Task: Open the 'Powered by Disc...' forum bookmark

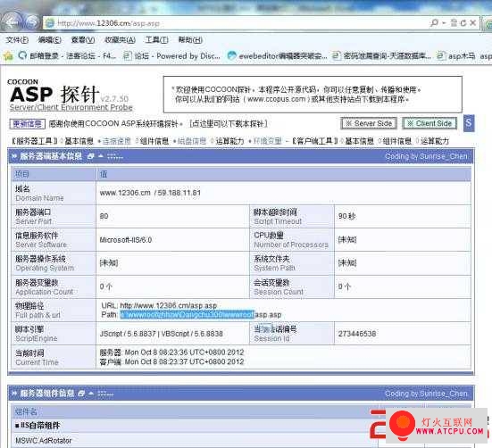Action: (x=171, y=56)
